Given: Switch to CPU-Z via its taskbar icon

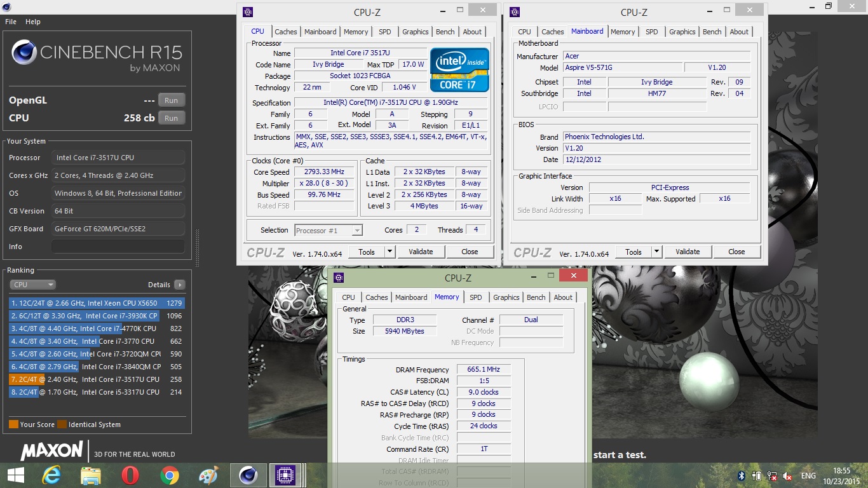Looking at the screenshot, I should pyautogui.click(x=285, y=475).
